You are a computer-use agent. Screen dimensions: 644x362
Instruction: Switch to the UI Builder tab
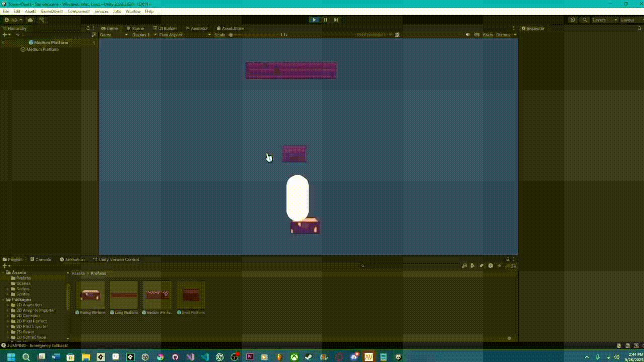point(165,28)
